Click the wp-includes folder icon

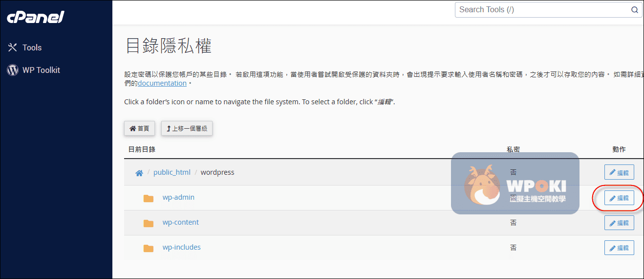click(149, 248)
